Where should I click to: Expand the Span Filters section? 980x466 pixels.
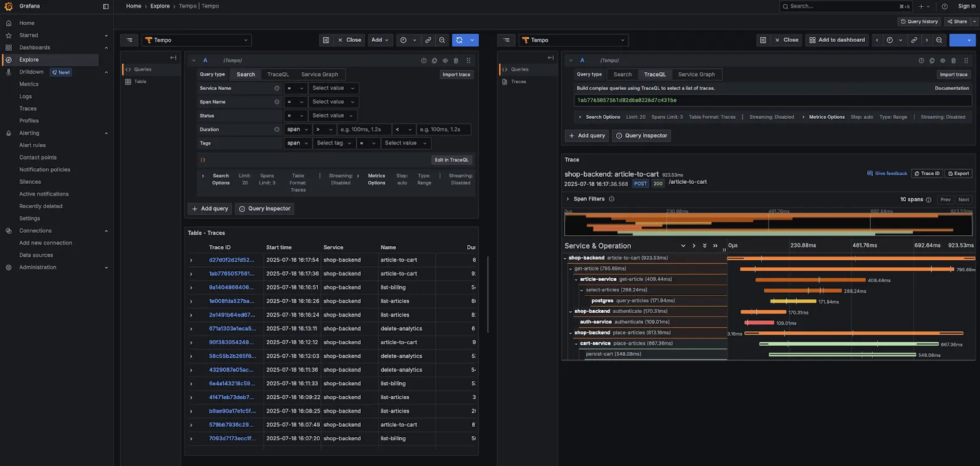point(568,199)
